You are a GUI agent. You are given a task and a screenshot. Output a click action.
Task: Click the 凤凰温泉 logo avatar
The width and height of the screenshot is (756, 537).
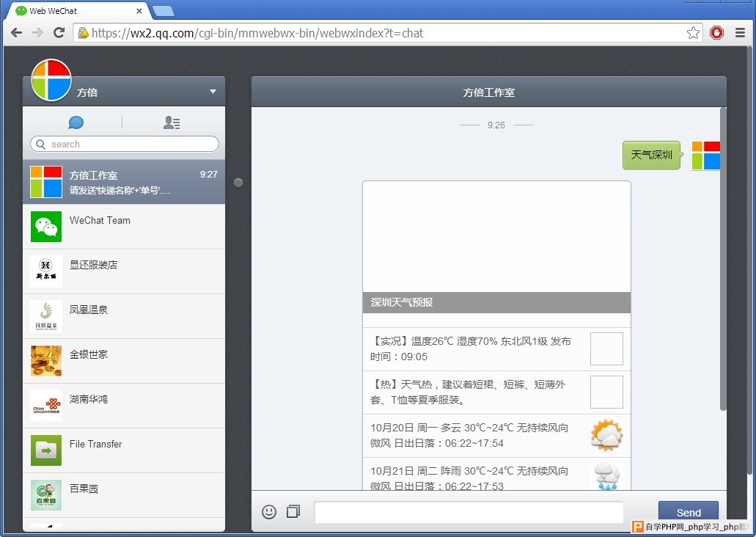[45, 316]
